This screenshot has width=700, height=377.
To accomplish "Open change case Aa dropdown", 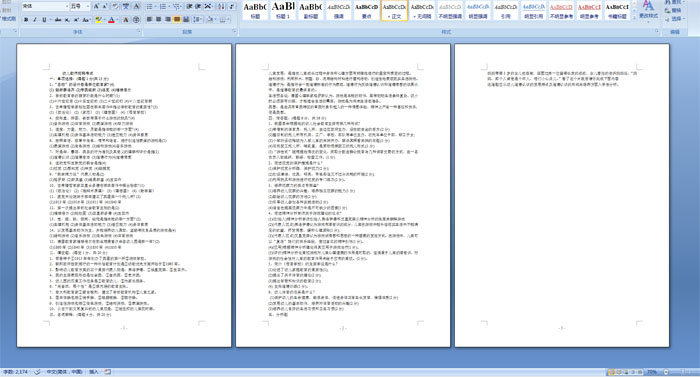I will (87, 20).
